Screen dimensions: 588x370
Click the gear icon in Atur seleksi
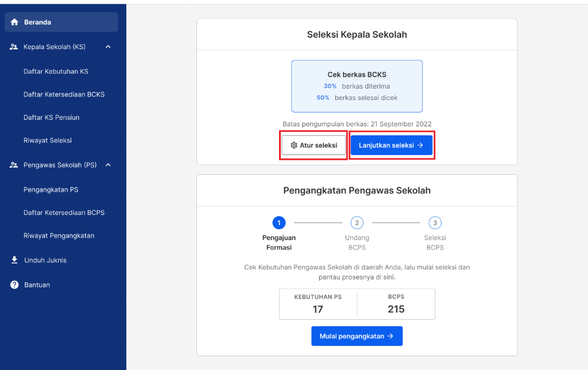294,145
